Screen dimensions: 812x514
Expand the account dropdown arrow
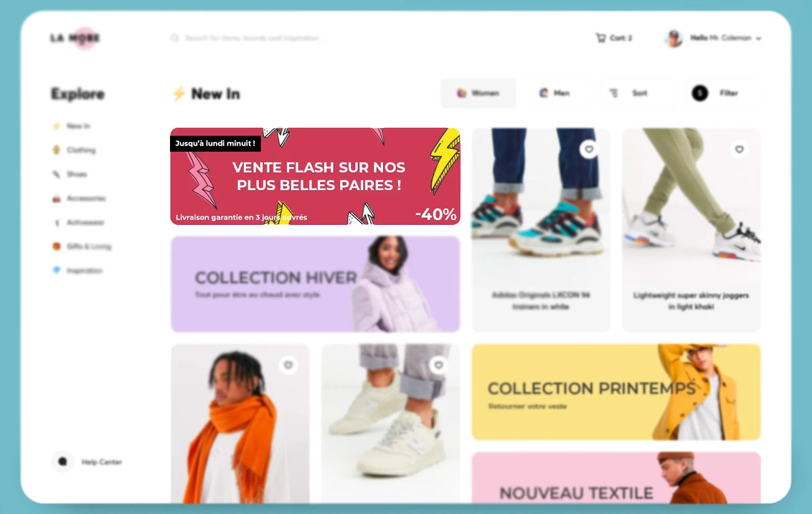pos(758,39)
